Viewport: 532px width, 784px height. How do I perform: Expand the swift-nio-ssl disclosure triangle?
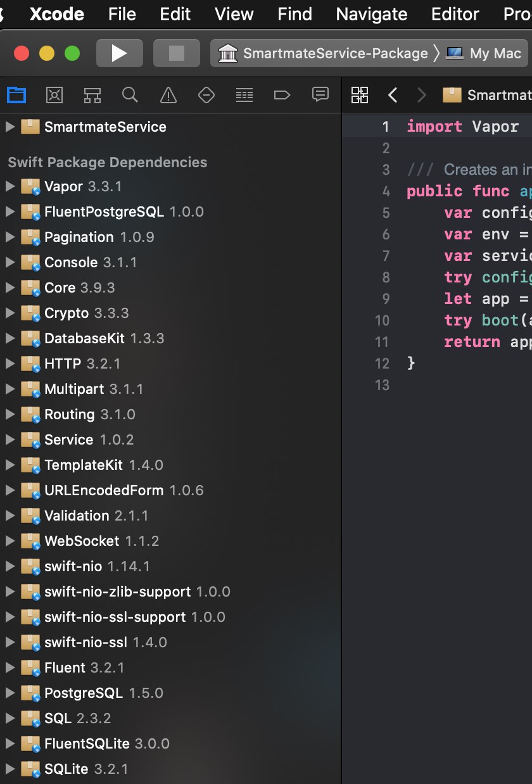9,642
